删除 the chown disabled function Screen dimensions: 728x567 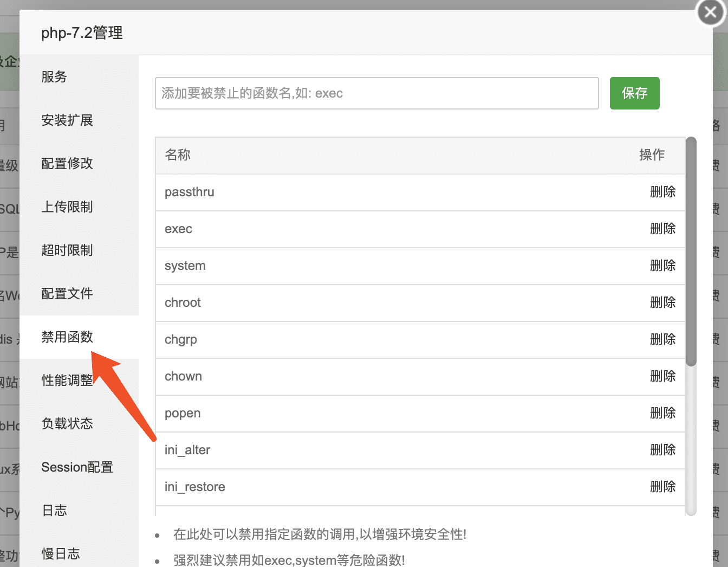click(662, 376)
